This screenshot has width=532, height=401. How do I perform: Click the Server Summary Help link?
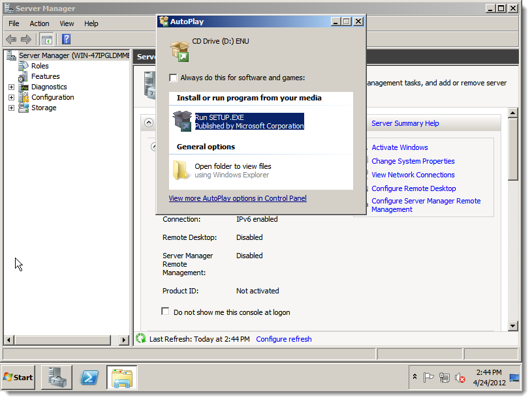coord(405,123)
